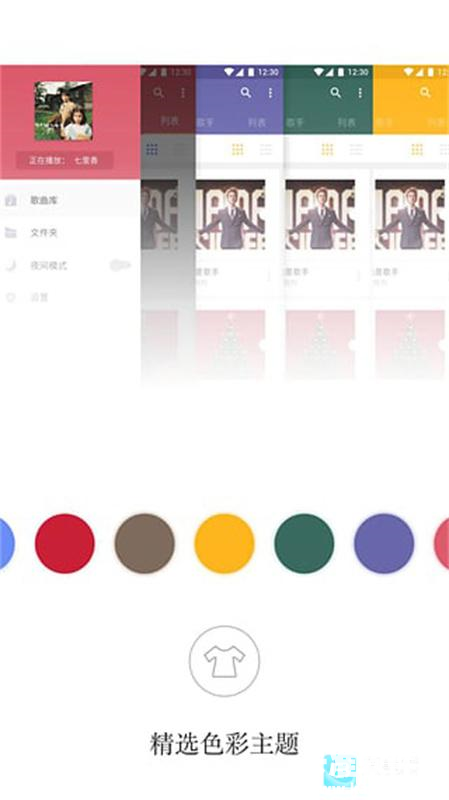
Task: Toggle the night mode switch
Action: click(120, 265)
